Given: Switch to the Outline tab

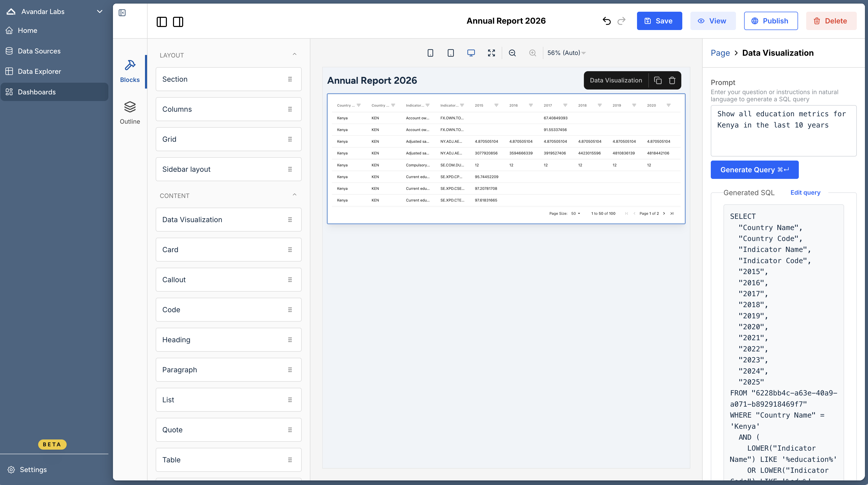Looking at the screenshot, I should coord(130,113).
